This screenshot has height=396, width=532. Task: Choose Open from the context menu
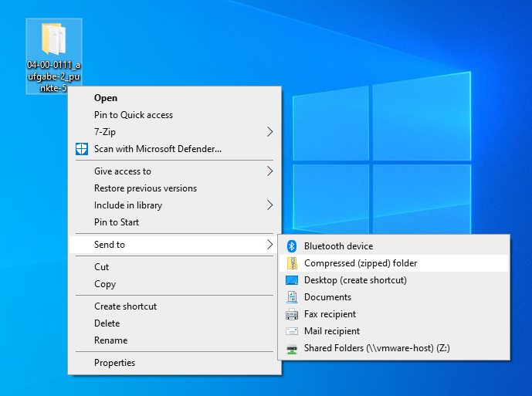click(x=106, y=98)
